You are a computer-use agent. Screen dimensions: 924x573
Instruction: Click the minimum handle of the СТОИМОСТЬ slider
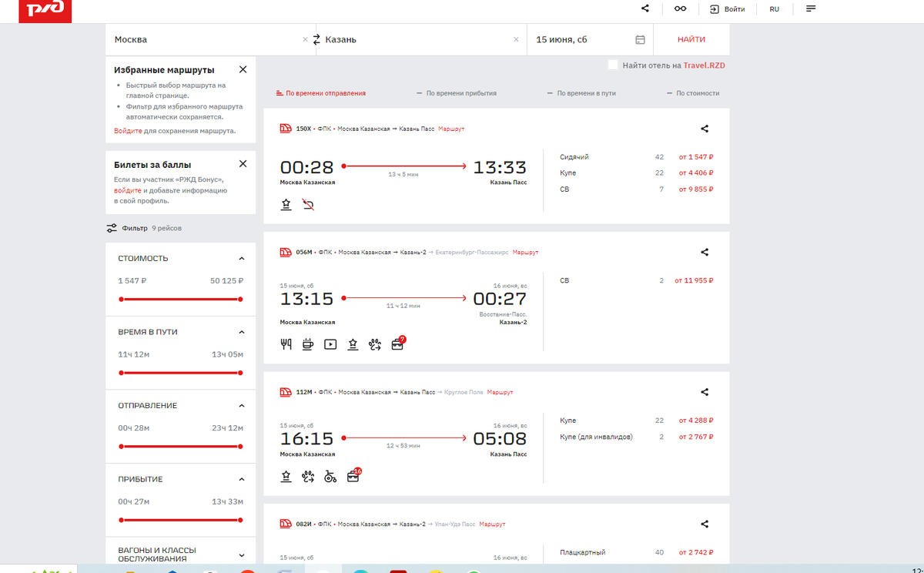[x=121, y=299]
